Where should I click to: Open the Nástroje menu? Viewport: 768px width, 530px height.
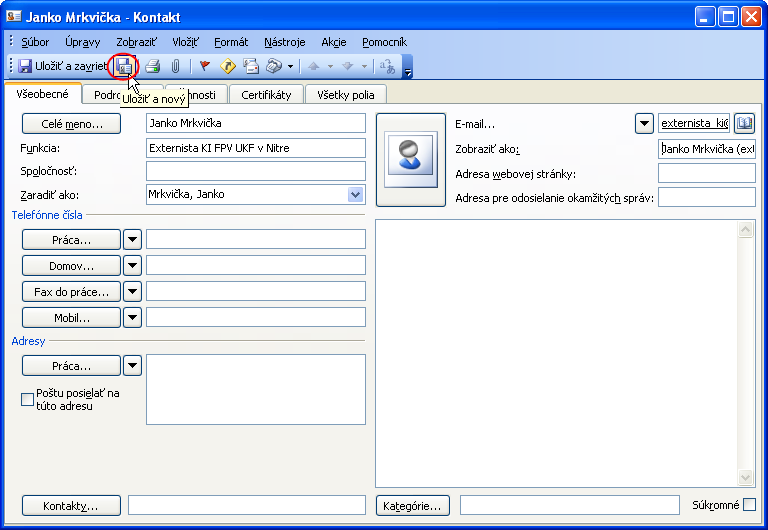(x=285, y=42)
